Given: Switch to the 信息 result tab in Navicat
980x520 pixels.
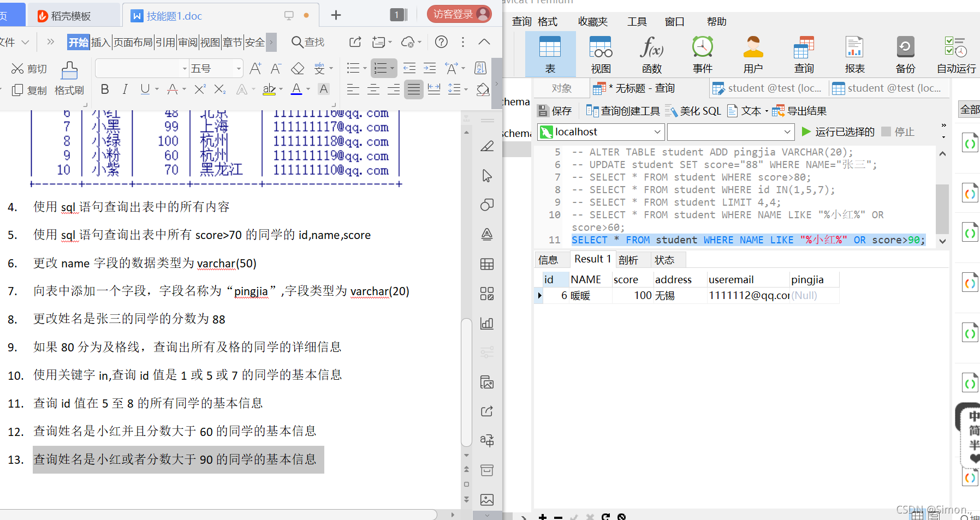Looking at the screenshot, I should point(548,260).
